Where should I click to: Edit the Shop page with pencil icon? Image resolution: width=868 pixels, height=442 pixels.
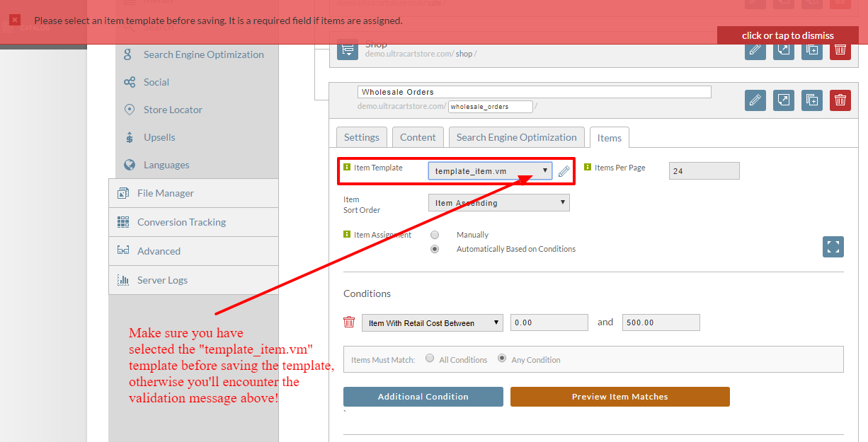[755, 50]
